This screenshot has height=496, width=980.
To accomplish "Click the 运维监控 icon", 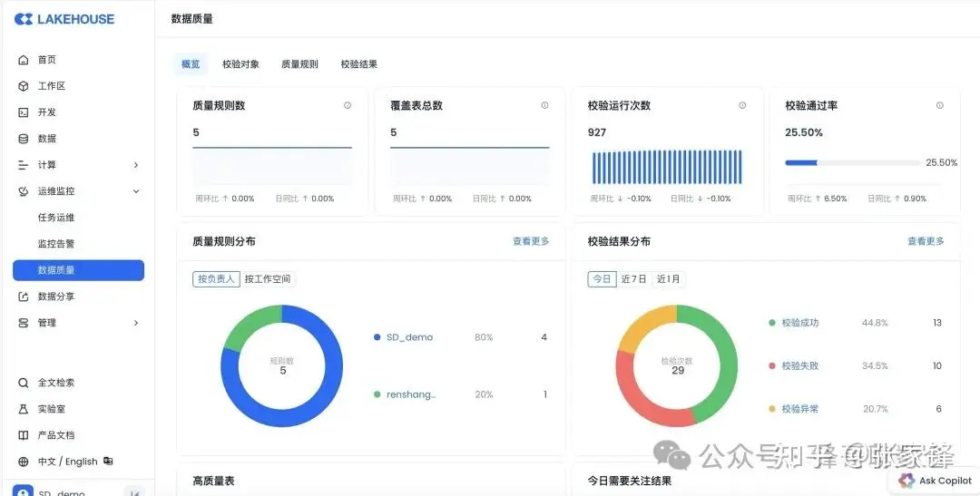I will [23, 191].
